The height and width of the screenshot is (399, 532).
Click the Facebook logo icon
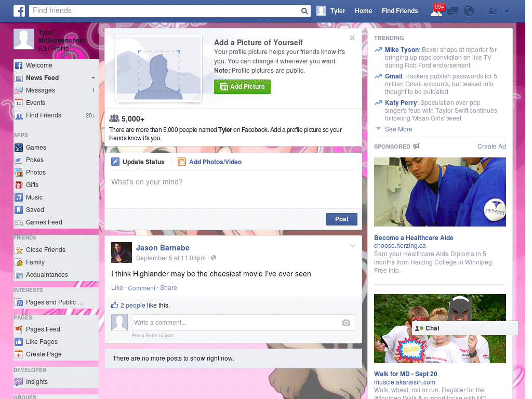pyautogui.click(x=19, y=11)
